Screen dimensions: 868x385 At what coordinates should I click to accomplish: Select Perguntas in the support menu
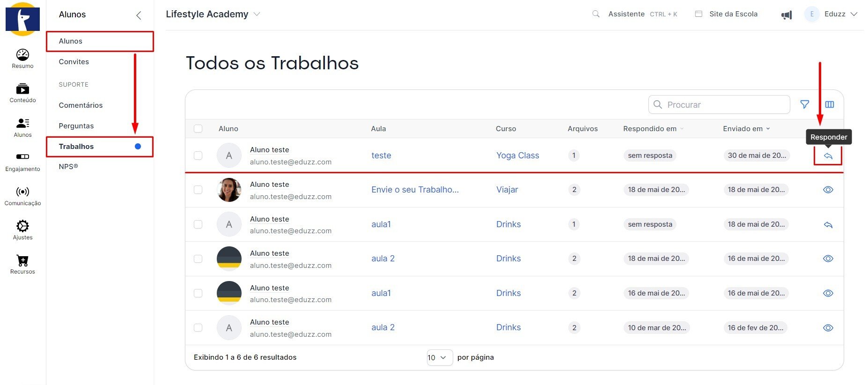[76, 126]
